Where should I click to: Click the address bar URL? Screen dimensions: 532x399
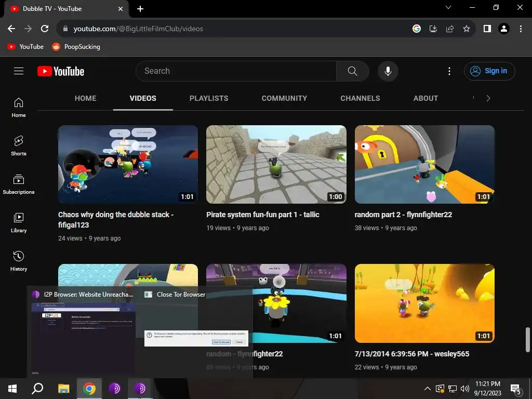tap(138, 29)
